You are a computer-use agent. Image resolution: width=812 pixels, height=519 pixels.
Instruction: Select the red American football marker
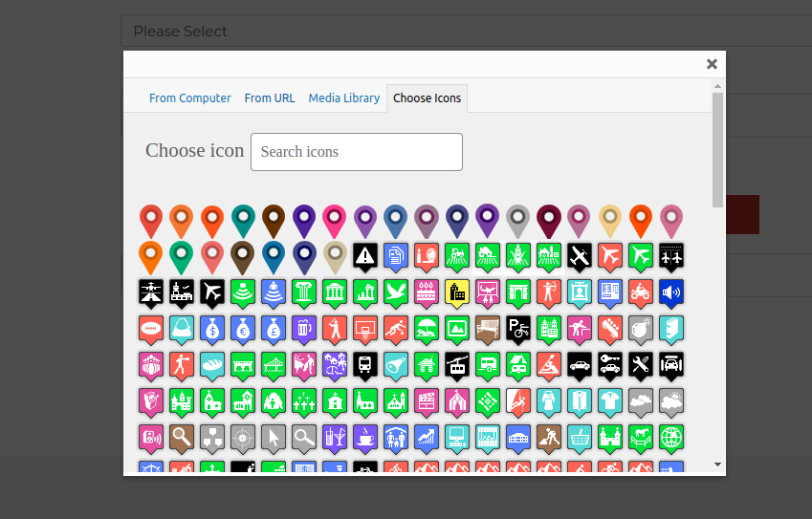151,329
